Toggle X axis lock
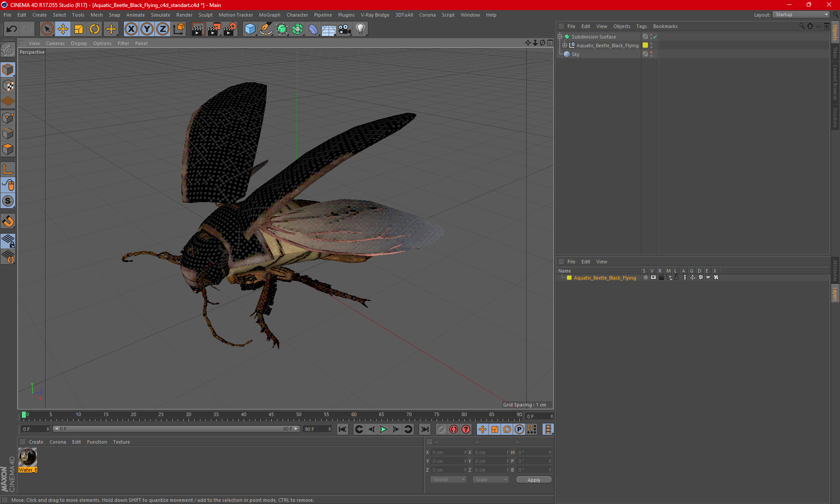Image resolution: width=840 pixels, height=504 pixels. click(x=131, y=29)
